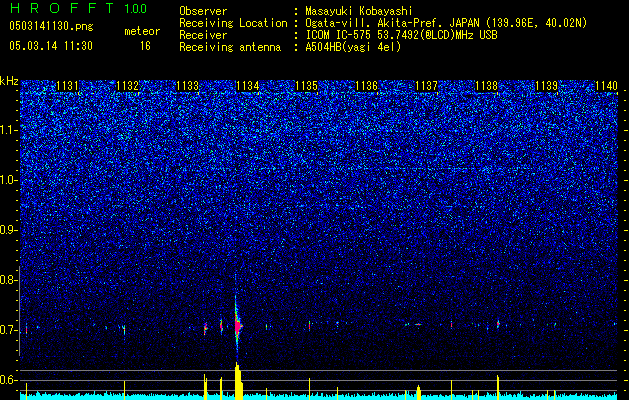Click the tallest yellow amplitude spike

tap(238, 381)
